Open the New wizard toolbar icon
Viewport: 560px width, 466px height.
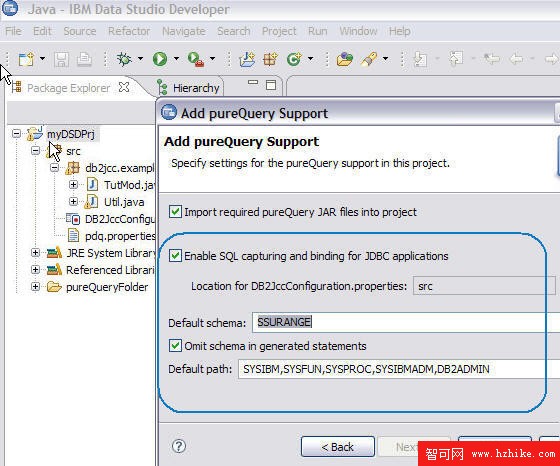coord(26,59)
